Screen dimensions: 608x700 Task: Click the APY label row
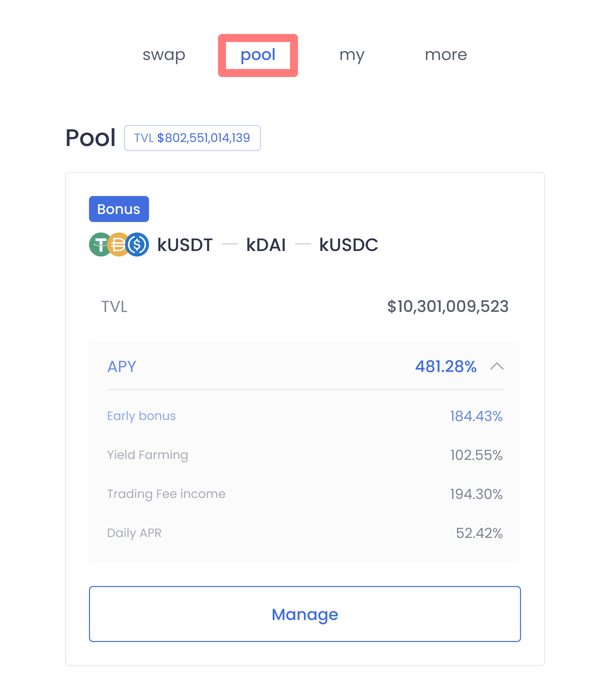[305, 366]
